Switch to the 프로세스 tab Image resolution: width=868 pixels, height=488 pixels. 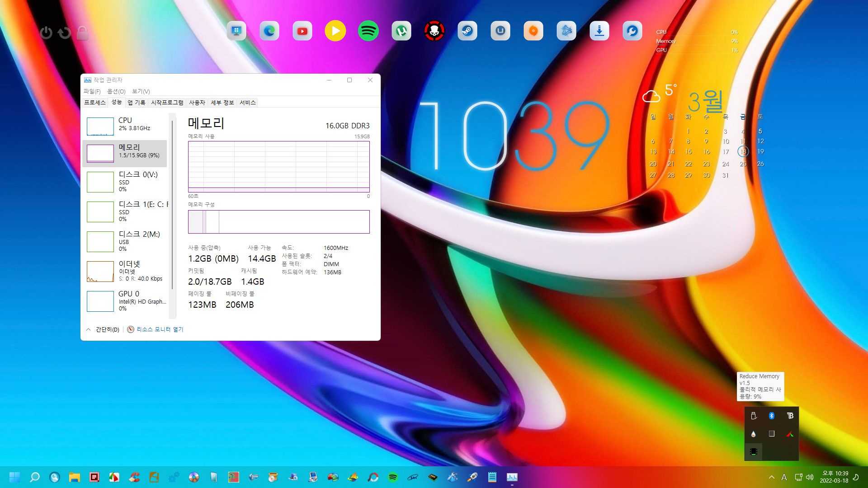(x=95, y=103)
